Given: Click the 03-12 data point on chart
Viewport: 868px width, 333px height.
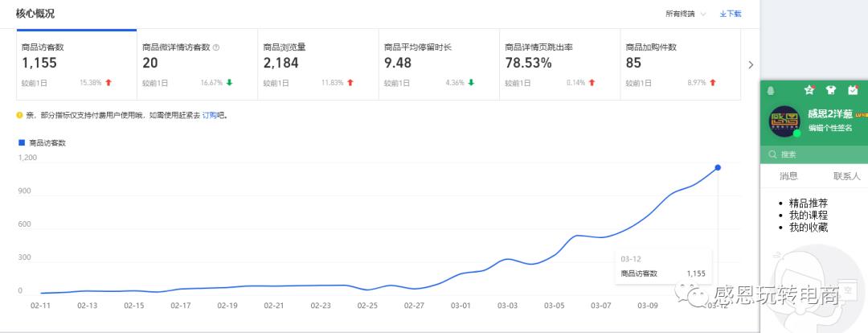Looking at the screenshot, I should [718, 167].
